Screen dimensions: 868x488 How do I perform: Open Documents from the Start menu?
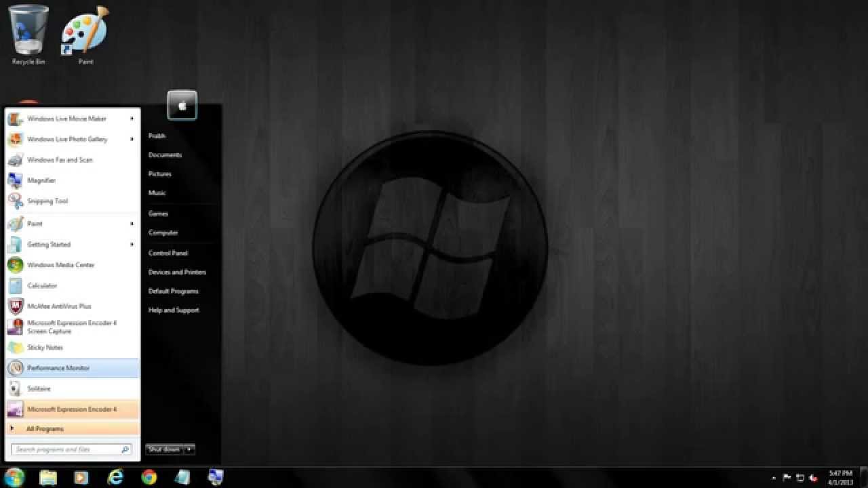pyautogui.click(x=165, y=155)
